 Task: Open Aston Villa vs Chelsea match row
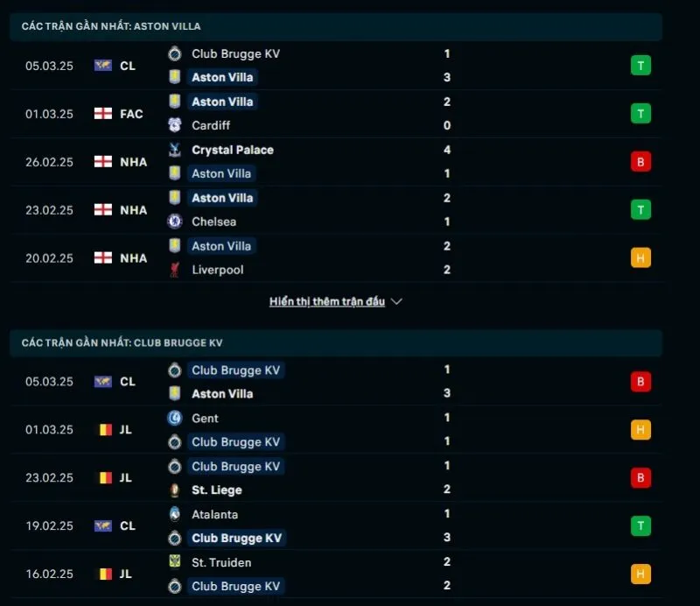point(350,210)
